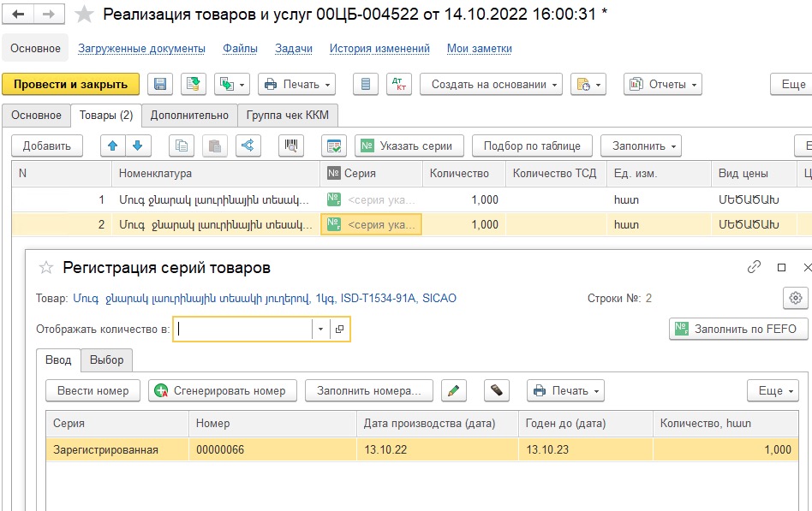Expand Создать на основании menu
The width and height of the screenshot is (812, 511).
(x=491, y=85)
